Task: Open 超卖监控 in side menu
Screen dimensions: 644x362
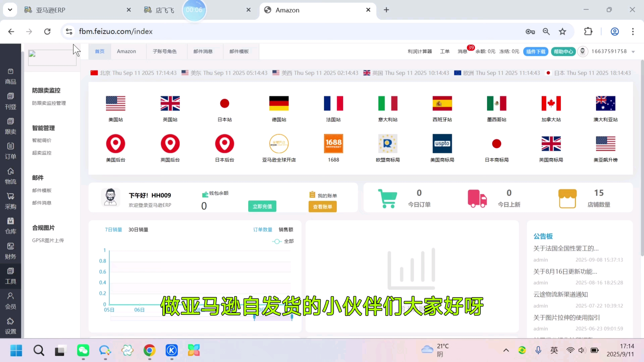Action: [x=42, y=153]
